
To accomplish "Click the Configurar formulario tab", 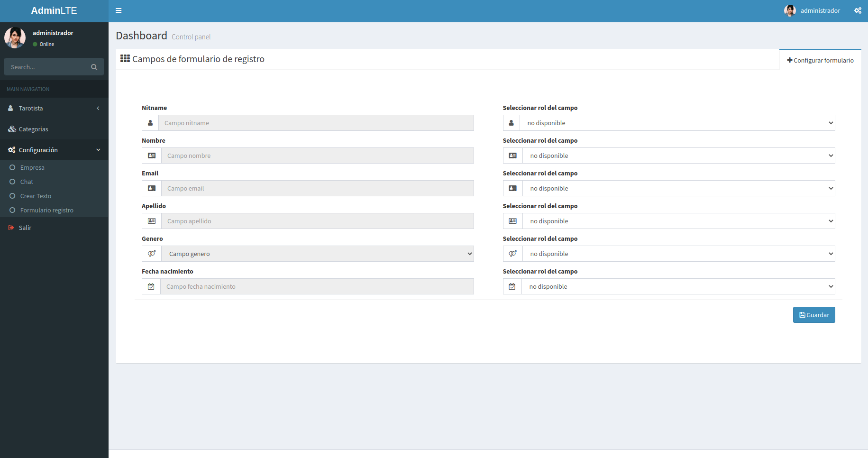I will [820, 60].
